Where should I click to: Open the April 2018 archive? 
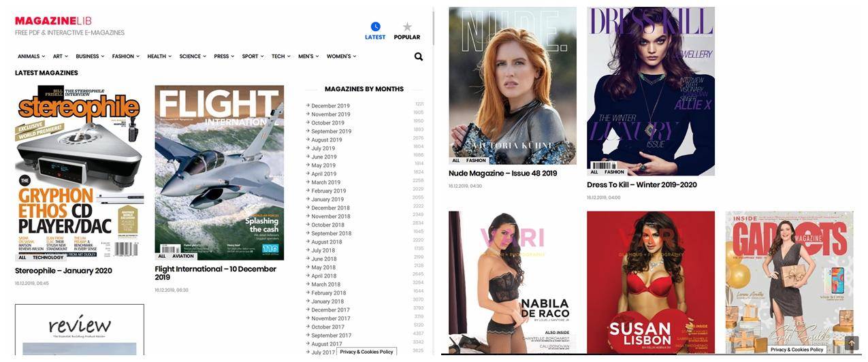coord(323,276)
